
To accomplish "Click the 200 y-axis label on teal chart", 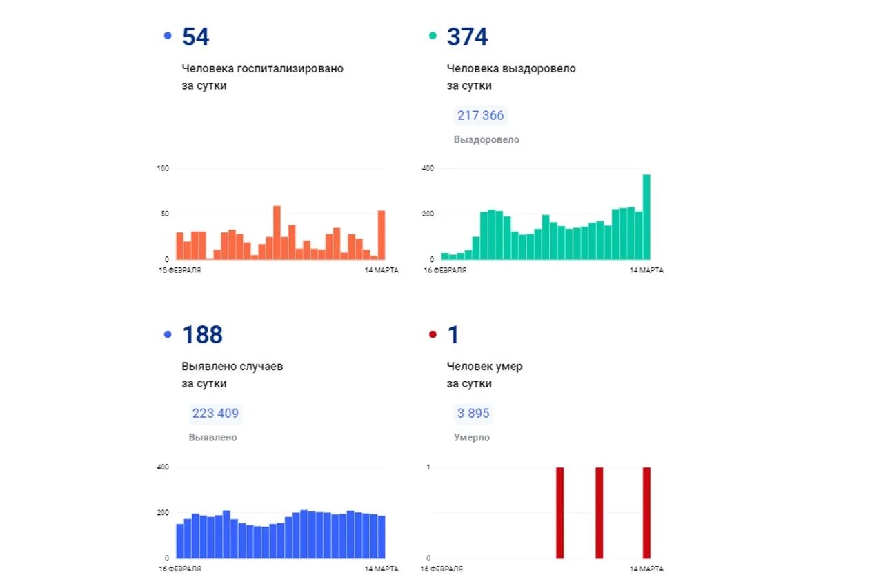I will [428, 214].
